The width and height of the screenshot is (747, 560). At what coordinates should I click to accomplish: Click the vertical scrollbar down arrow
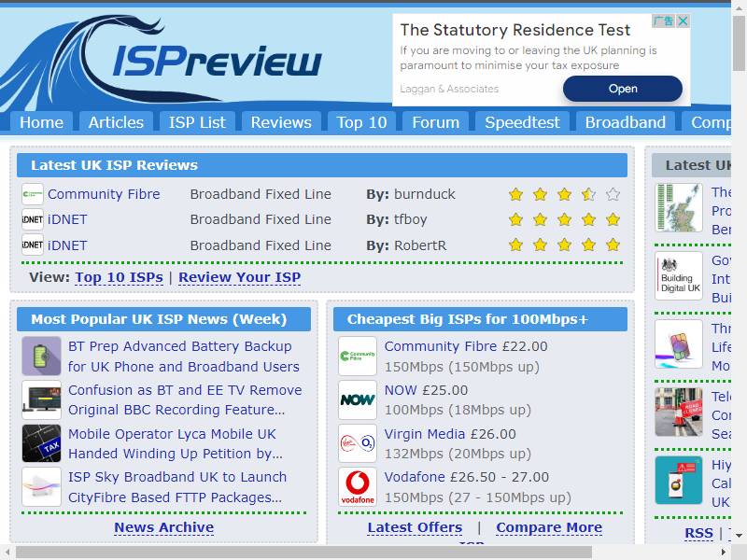[x=739, y=536]
